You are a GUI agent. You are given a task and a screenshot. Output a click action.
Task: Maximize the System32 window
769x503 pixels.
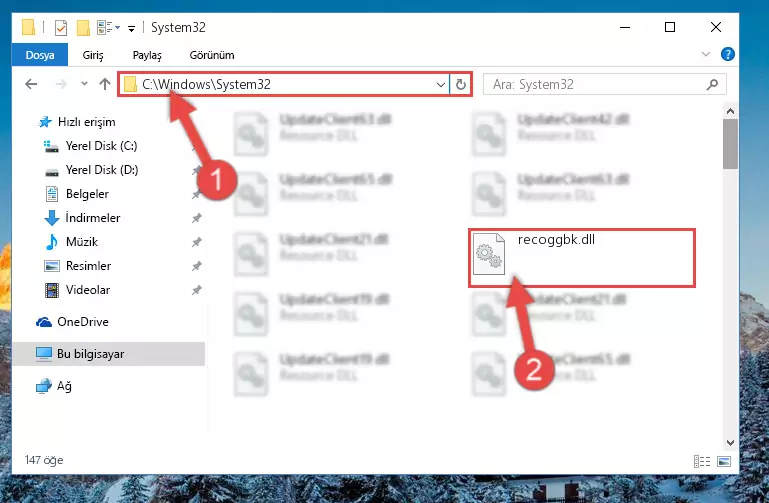[670, 27]
